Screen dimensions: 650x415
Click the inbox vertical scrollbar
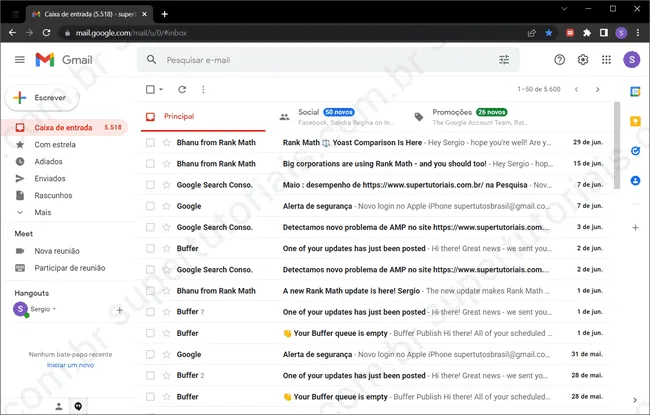pos(617,145)
